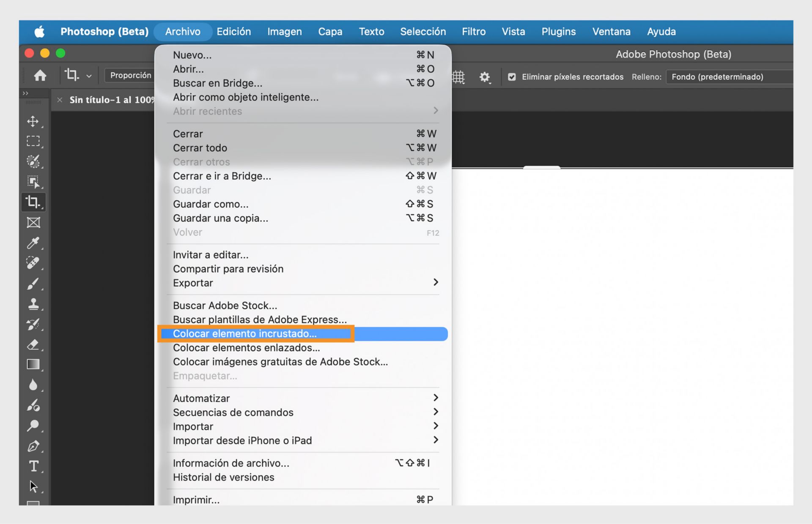Select the Move tool

click(33, 122)
